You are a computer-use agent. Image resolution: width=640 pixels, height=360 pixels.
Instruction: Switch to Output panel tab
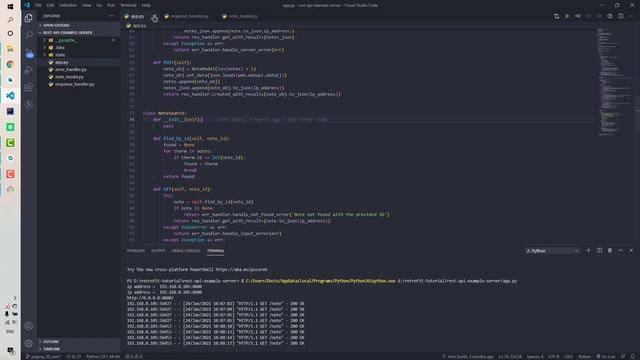158,251
